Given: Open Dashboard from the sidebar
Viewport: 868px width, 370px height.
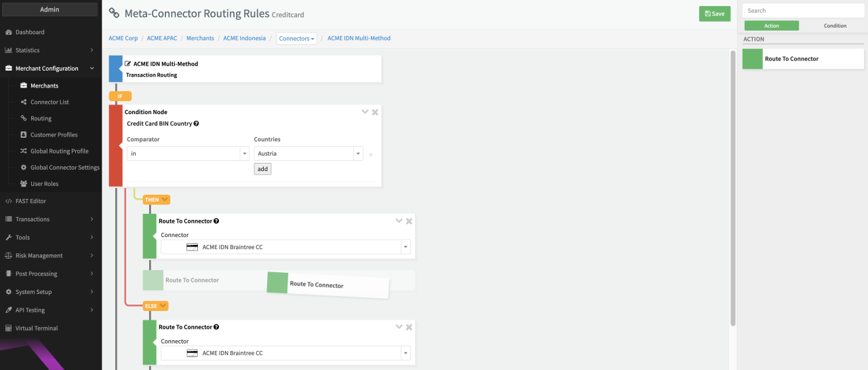Looking at the screenshot, I should coord(30,32).
